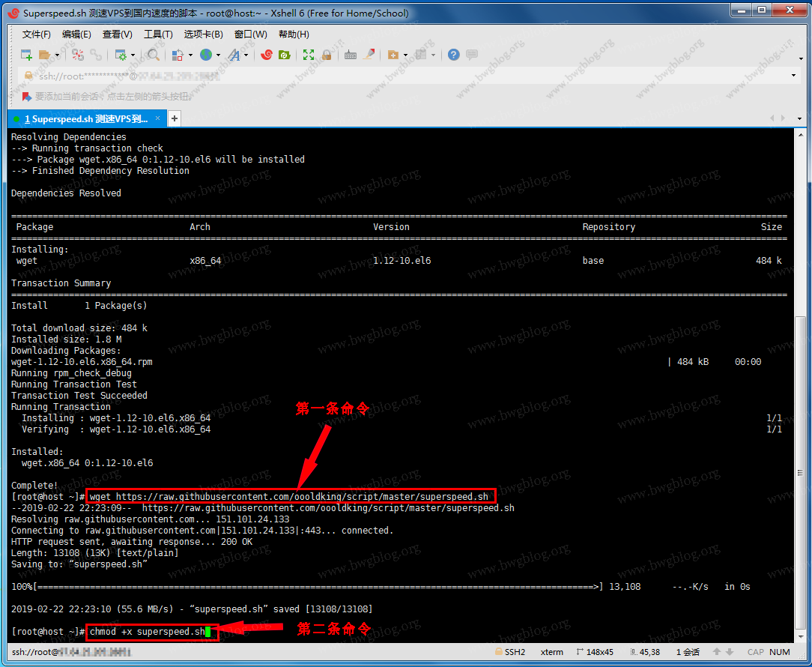
Task: Launch Xftp with the green icon
Action: 285,55
